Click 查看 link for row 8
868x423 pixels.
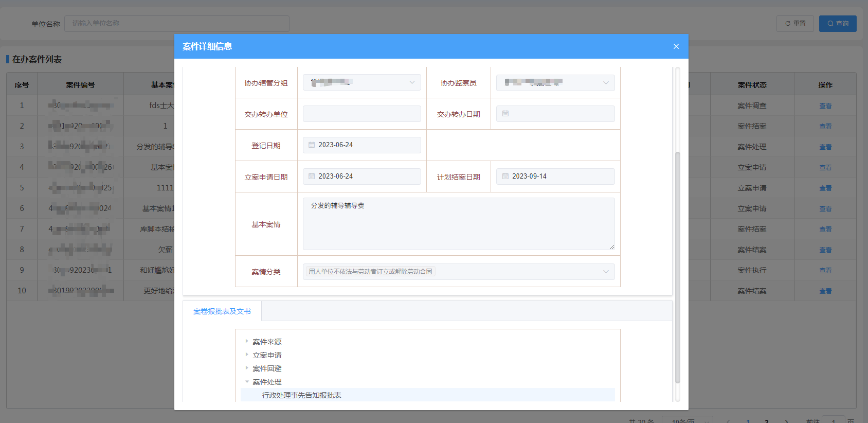point(825,250)
